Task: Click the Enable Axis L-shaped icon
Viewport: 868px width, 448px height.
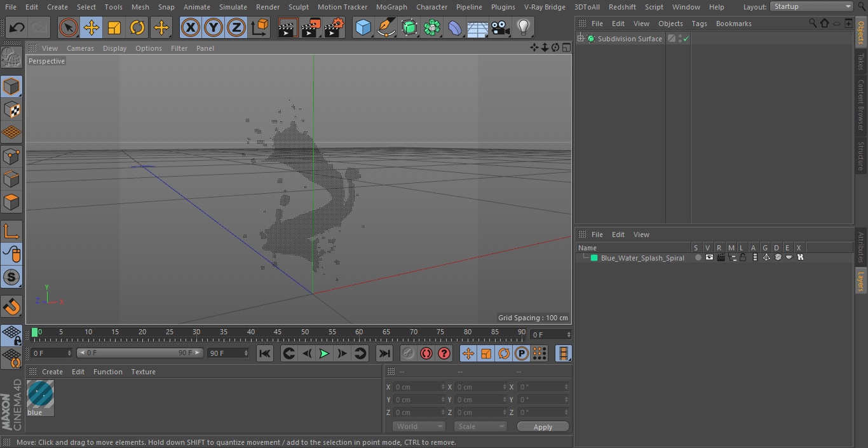Action: (x=11, y=231)
